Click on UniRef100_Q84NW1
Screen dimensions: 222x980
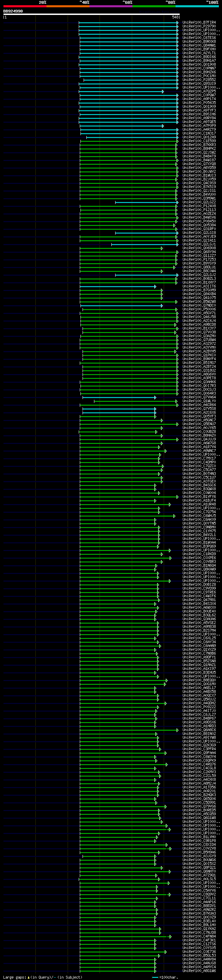click(x=199, y=45)
